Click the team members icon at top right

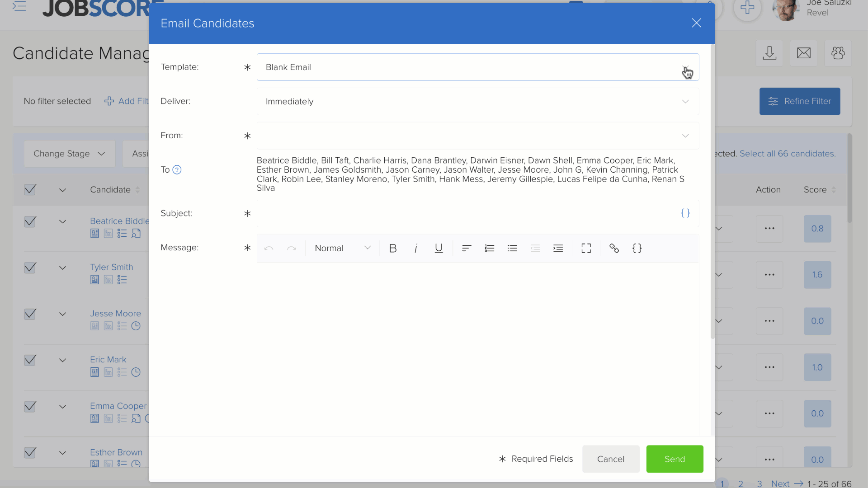838,53
